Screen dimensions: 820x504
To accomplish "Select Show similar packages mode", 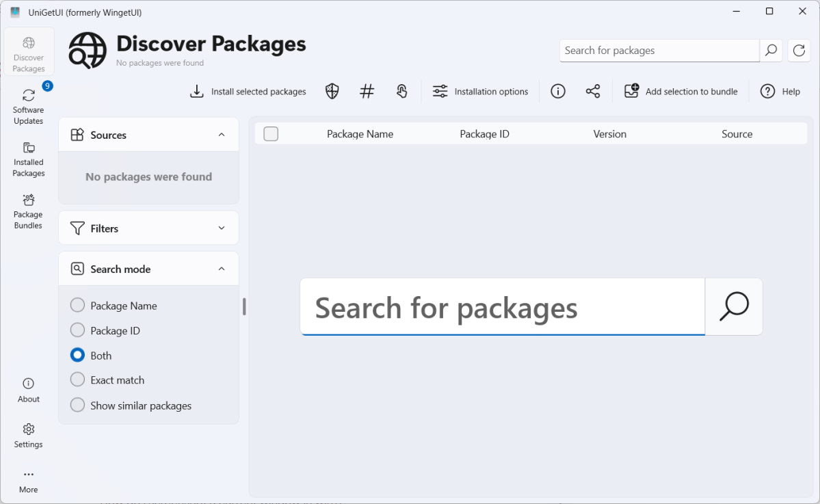I will point(131,406).
